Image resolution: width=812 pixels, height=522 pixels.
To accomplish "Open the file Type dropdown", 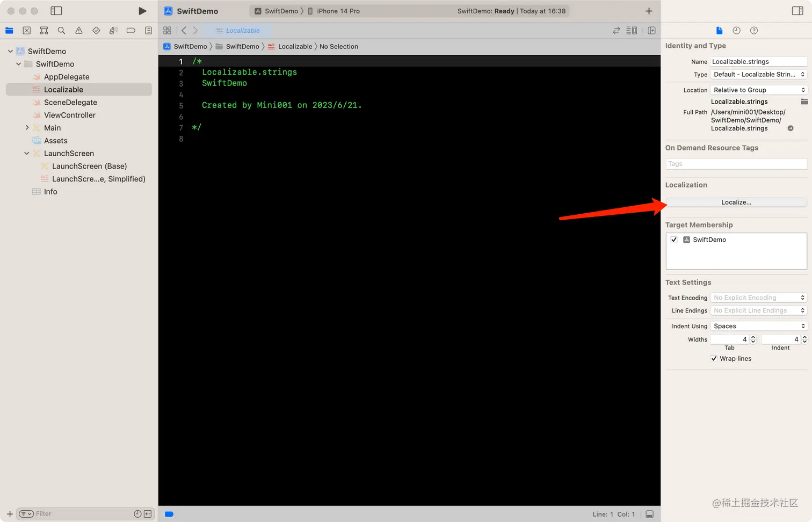I will click(x=759, y=75).
